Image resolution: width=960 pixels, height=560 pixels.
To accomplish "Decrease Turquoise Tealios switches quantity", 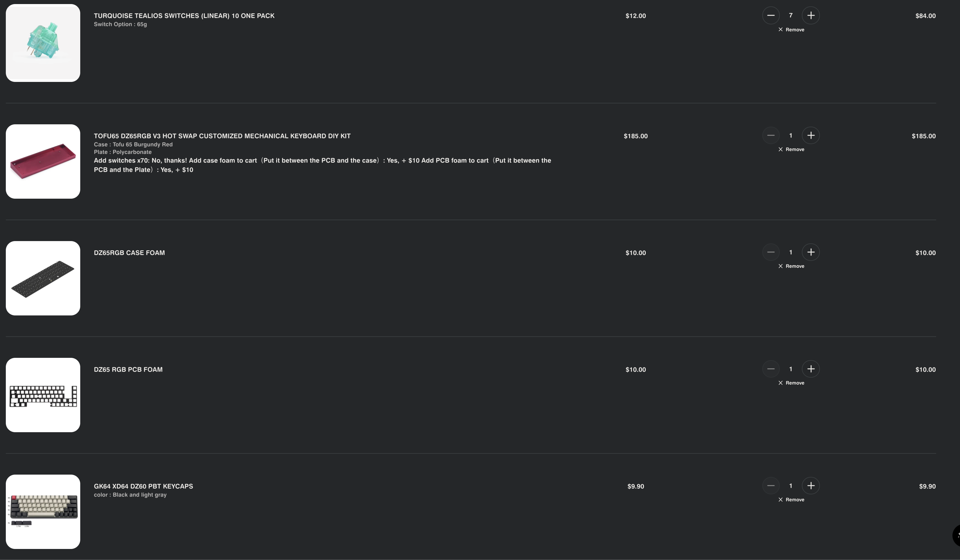I will click(771, 16).
